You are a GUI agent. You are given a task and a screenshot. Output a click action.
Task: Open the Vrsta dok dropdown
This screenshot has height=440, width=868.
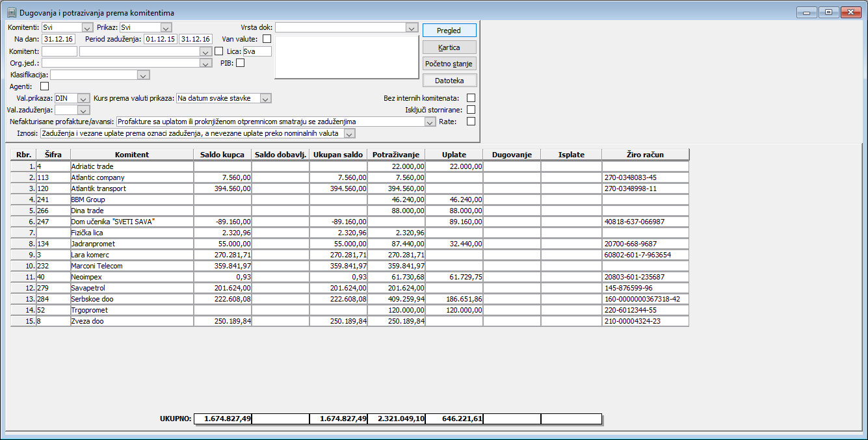click(412, 27)
